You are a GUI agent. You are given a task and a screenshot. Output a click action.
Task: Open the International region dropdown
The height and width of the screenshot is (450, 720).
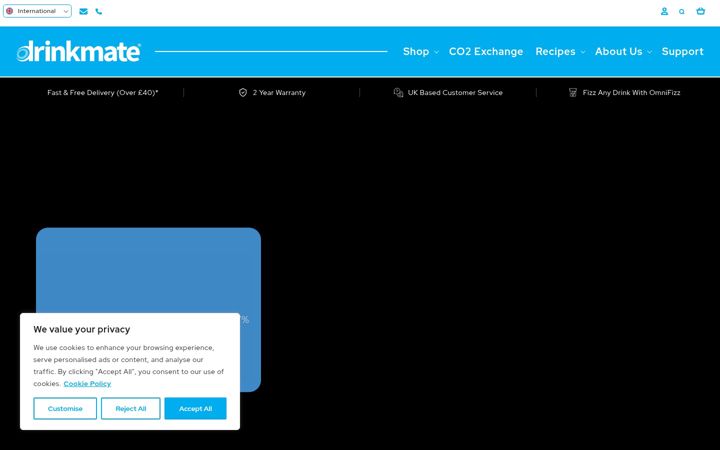[37, 11]
